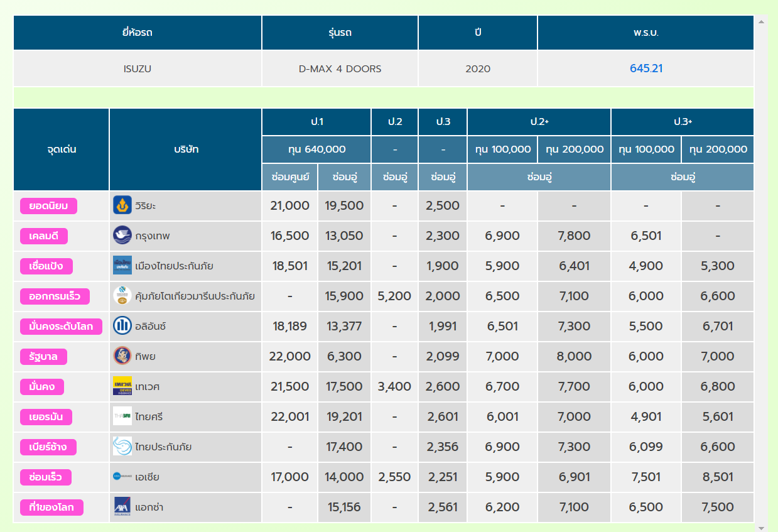778x532 pixels.
Task: Click the ป.3+ column header
Action: pos(683,122)
